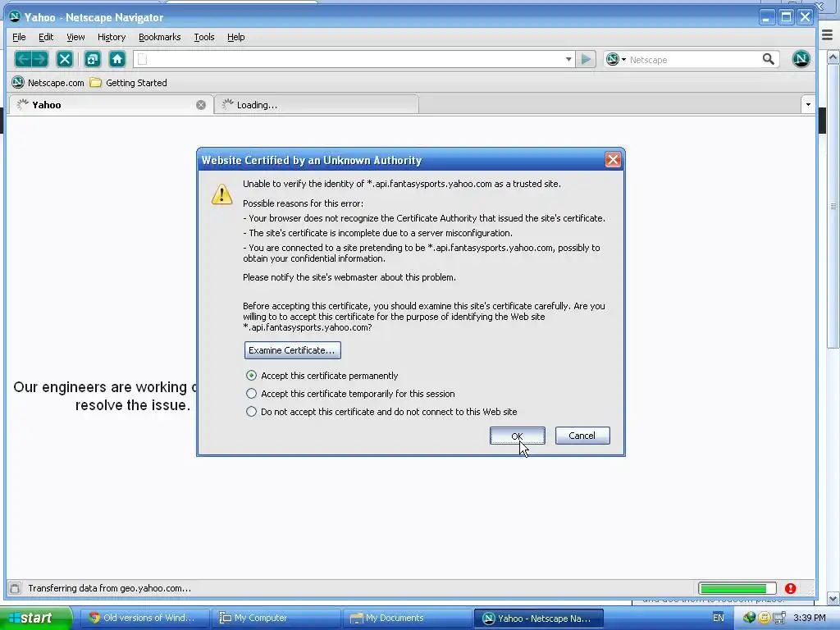Cancel the certificate dialog
Screen dimensions: 840x630
pos(582,436)
